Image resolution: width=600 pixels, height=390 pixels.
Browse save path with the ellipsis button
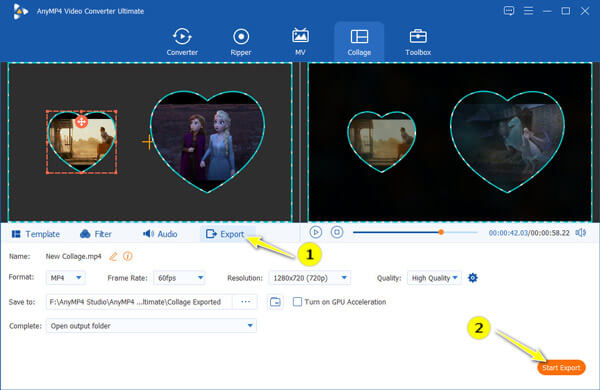click(x=245, y=302)
